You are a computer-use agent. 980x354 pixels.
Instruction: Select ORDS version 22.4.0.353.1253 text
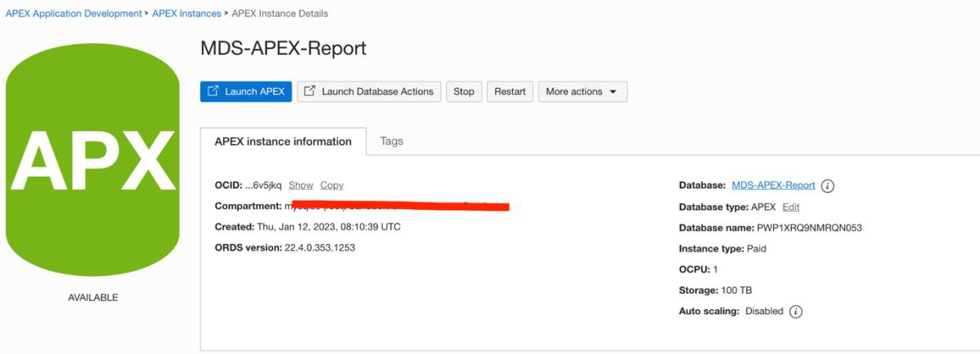(320, 247)
